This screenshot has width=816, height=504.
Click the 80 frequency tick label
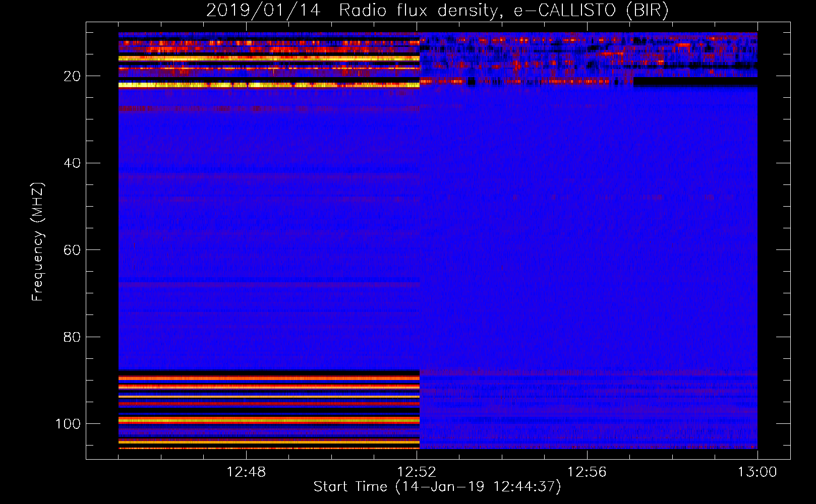[x=72, y=337]
